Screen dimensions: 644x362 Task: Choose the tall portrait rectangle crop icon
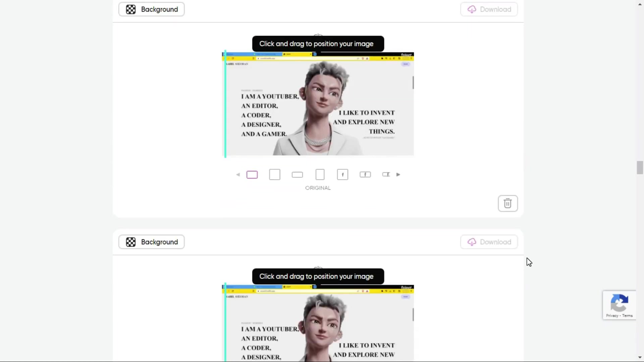click(x=320, y=175)
